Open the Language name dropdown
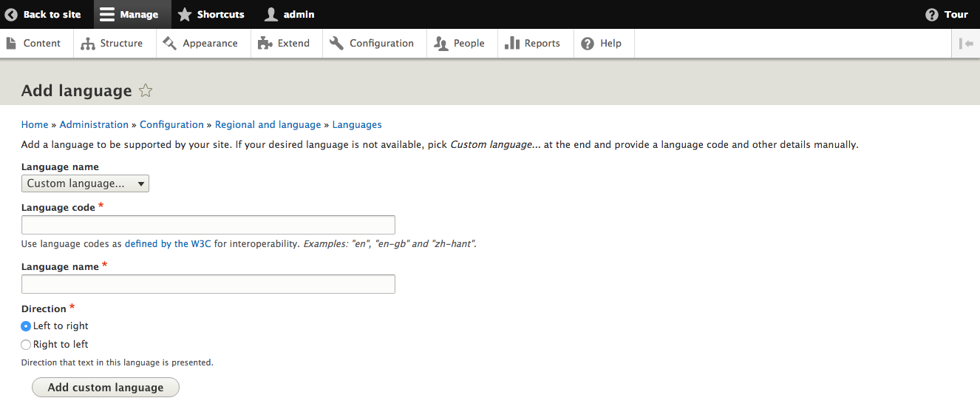 (x=85, y=183)
